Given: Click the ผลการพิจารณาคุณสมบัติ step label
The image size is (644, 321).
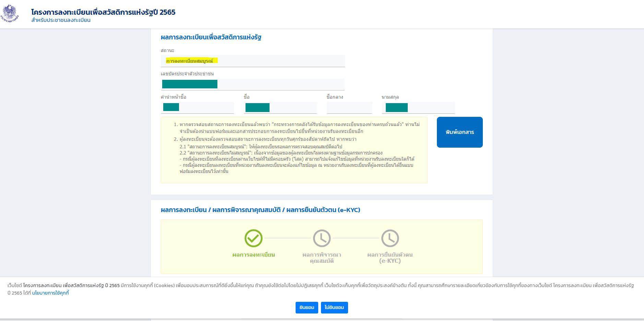Looking at the screenshot, I should click(322, 258).
